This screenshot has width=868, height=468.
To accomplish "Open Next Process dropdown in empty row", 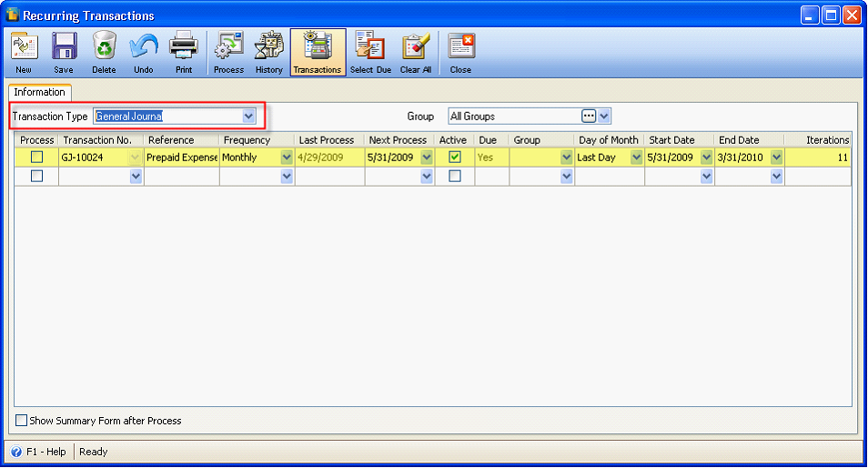I will (426, 176).
